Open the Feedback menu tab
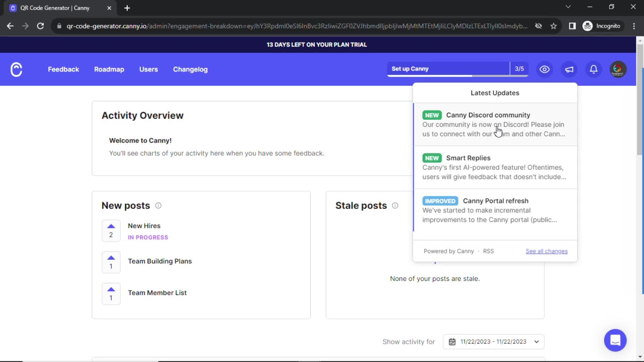The width and height of the screenshot is (644, 362). pos(63,69)
